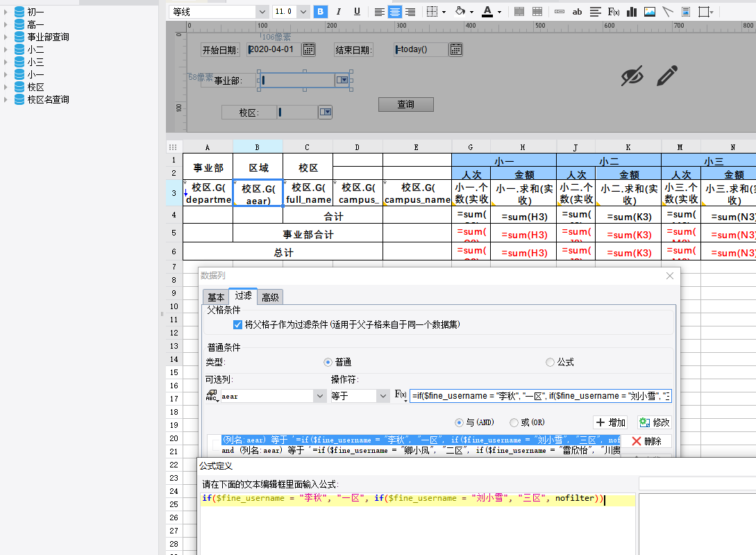Expand the 校区名查询 dataset tree node
The image size is (756, 555).
tap(6, 99)
